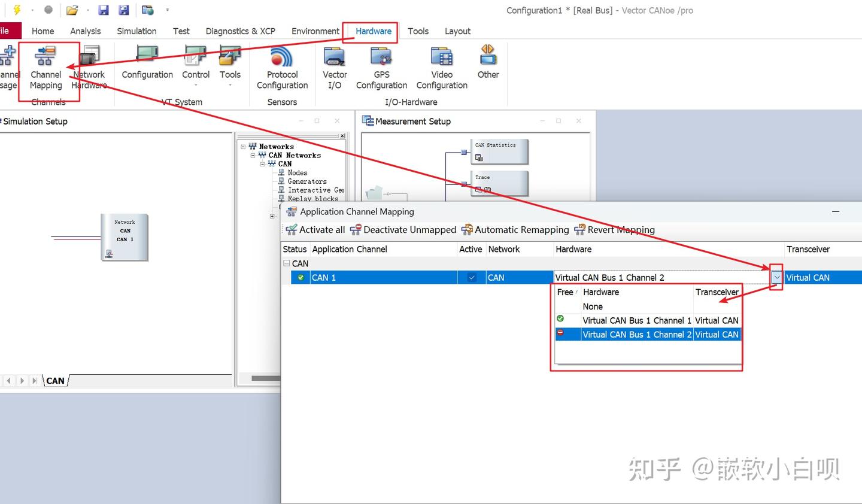Open Video Configuration

(442, 68)
